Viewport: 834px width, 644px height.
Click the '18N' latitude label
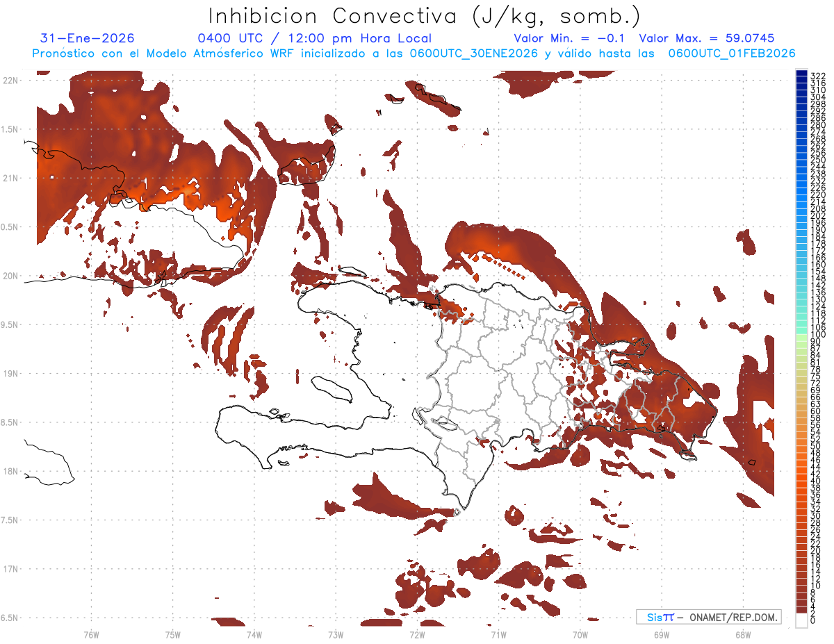pyautogui.click(x=10, y=471)
